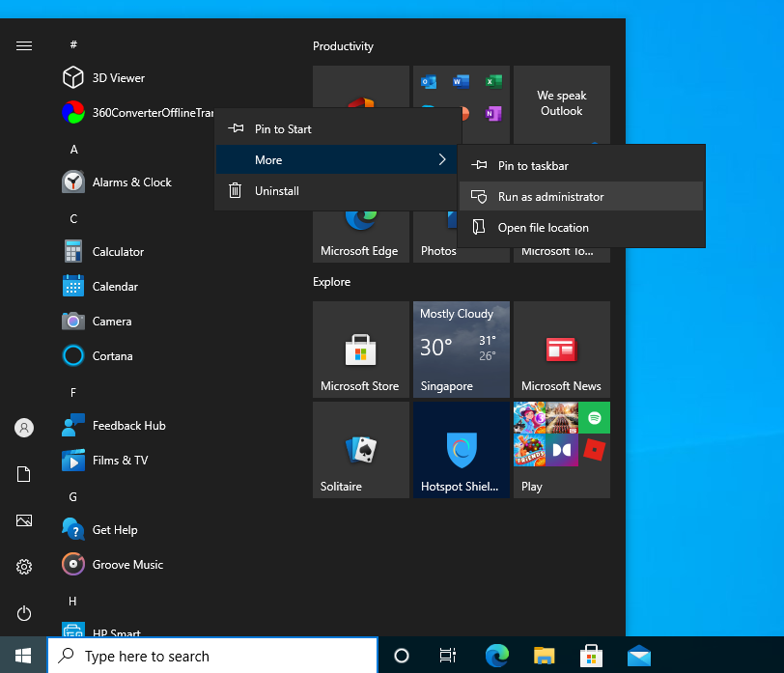784x673 pixels.
Task: Click the letter A section header
Action: tap(74, 150)
